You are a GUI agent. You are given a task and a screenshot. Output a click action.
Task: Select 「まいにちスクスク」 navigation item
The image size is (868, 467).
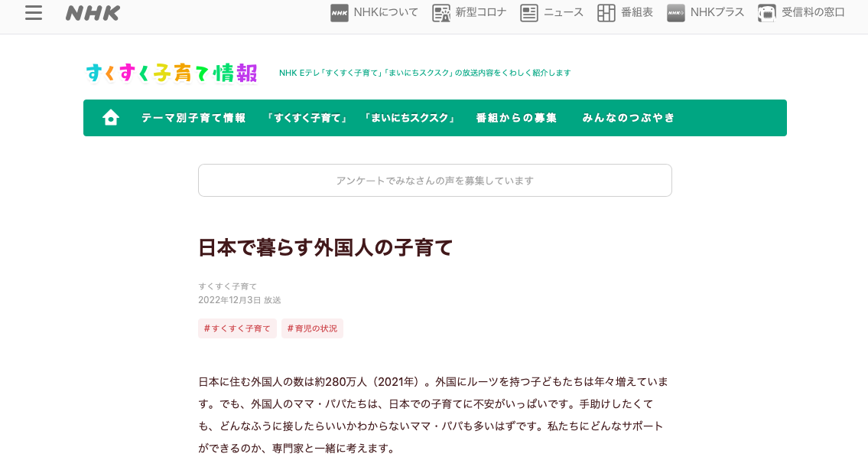click(409, 118)
